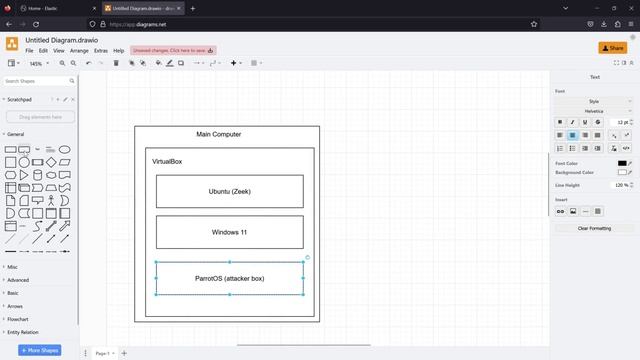Align text left

click(560, 135)
